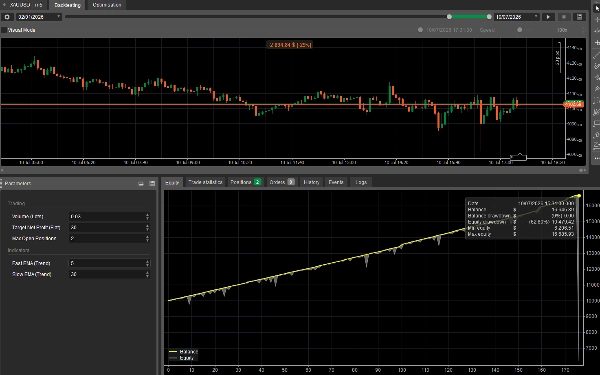
Task: Click the end handle of the date range slider
Action: pyautogui.click(x=489, y=16)
